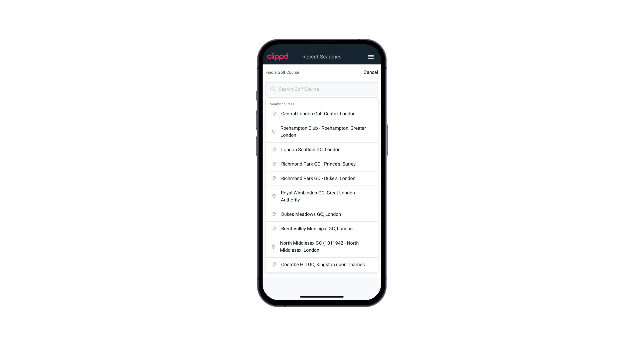The width and height of the screenshot is (644, 346).
Task: Select Roehampton Club Roehampton Greater London
Action: click(x=322, y=132)
